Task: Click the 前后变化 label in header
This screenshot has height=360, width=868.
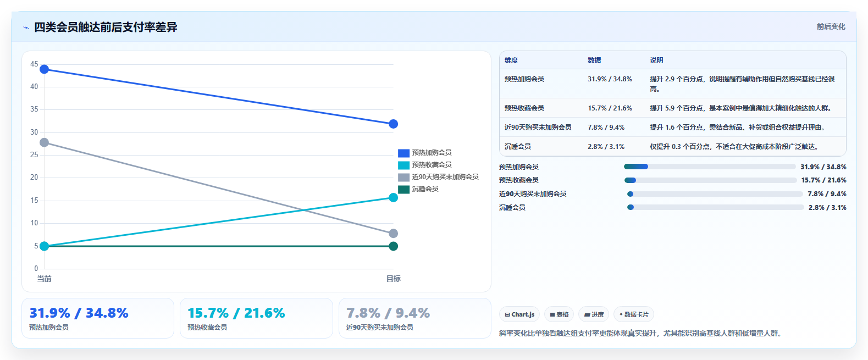Action: coord(831,26)
